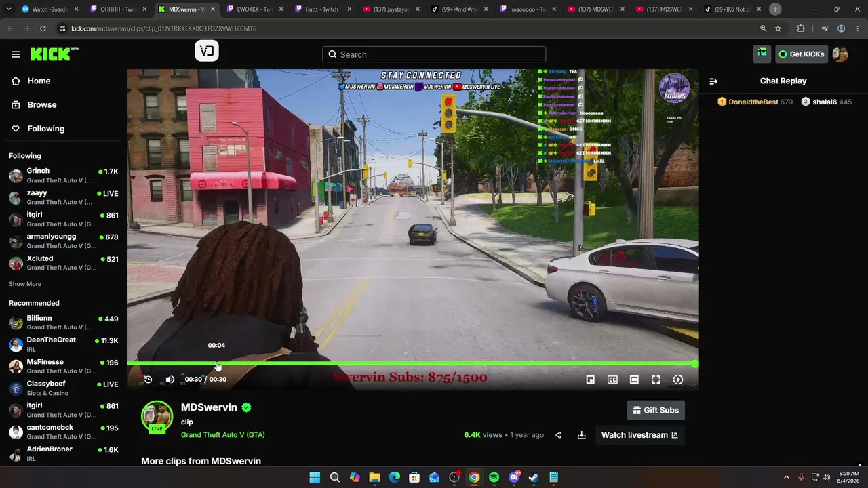Open DeenTheGreat in Recommended channels
Image resolution: width=868 pixels, height=488 pixels.
pyautogui.click(x=64, y=344)
